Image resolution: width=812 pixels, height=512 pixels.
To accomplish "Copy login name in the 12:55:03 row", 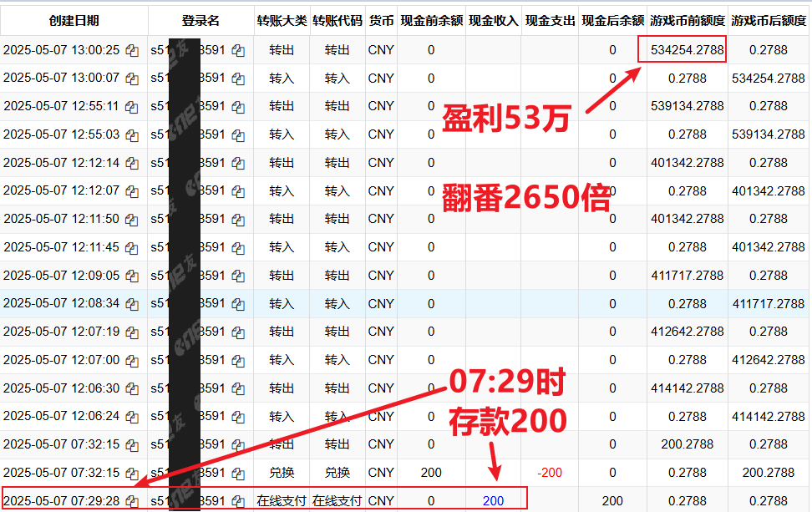I will [238, 135].
